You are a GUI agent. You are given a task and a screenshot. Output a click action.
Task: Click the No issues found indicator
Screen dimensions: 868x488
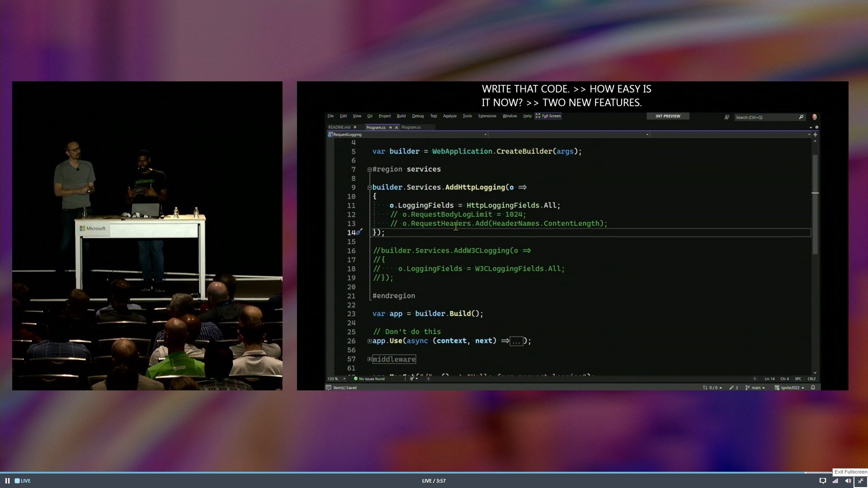369,379
